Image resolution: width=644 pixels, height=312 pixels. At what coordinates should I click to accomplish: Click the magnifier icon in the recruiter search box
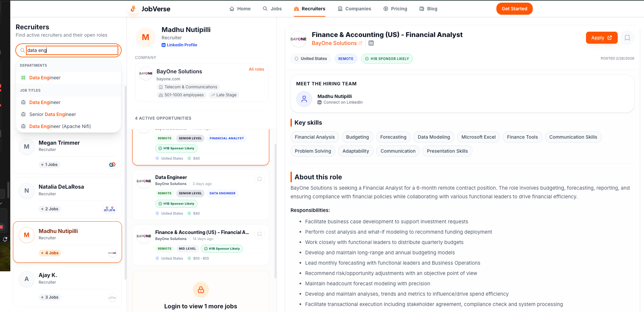22,50
